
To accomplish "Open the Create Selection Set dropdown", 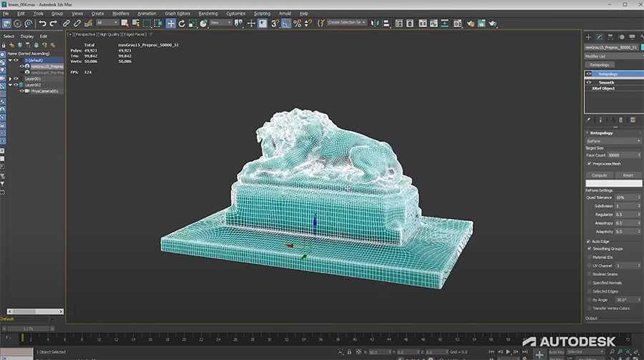I will pyautogui.click(x=346, y=23).
